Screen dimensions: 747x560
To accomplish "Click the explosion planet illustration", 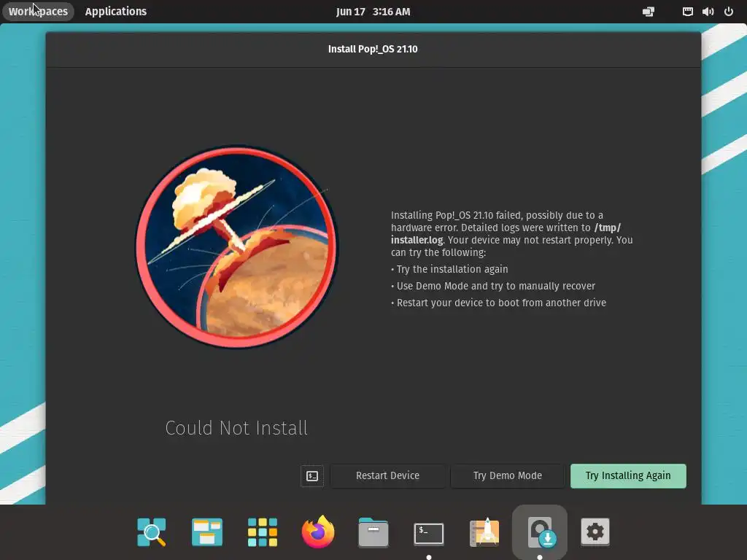I will (237, 246).
